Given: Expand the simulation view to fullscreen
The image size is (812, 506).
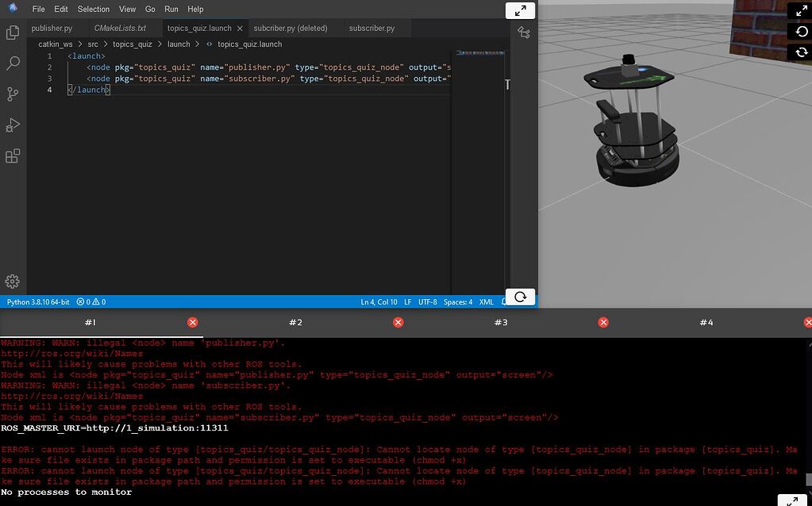Looking at the screenshot, I should [801, 10].
